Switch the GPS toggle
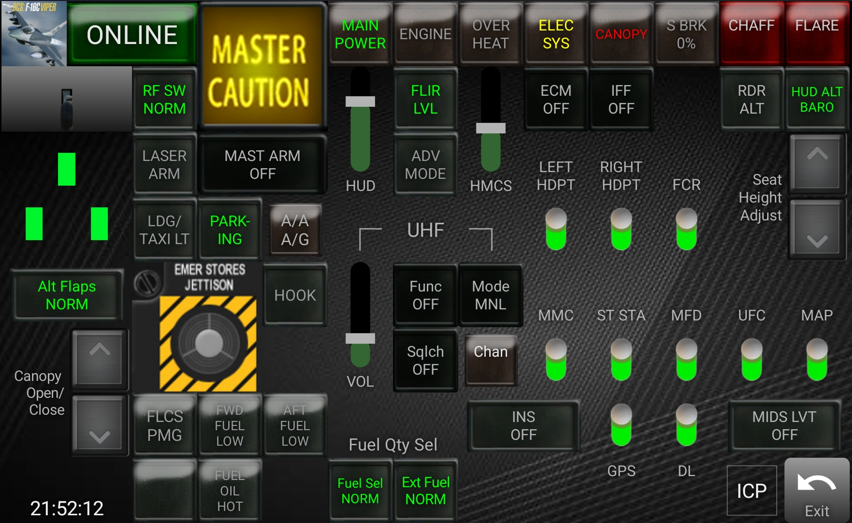Viewport: 852px width, 523px height. click(x=621, y=425)
